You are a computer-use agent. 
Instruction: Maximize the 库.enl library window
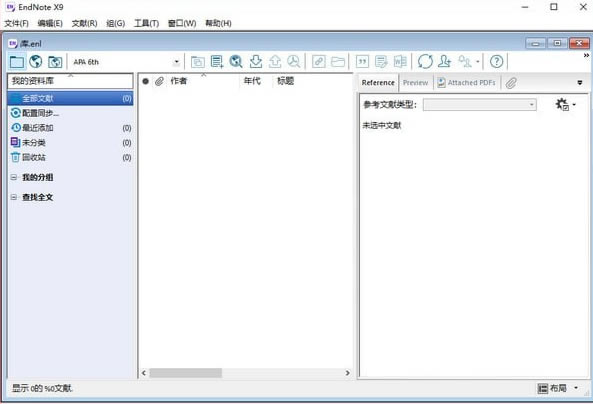pos(557,43)
